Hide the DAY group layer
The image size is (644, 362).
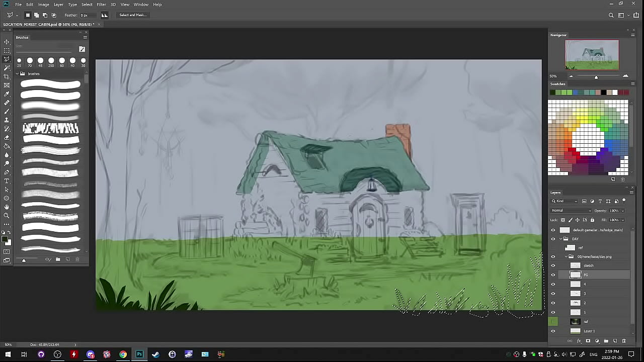pyautogui.click(x=553, y=239)
